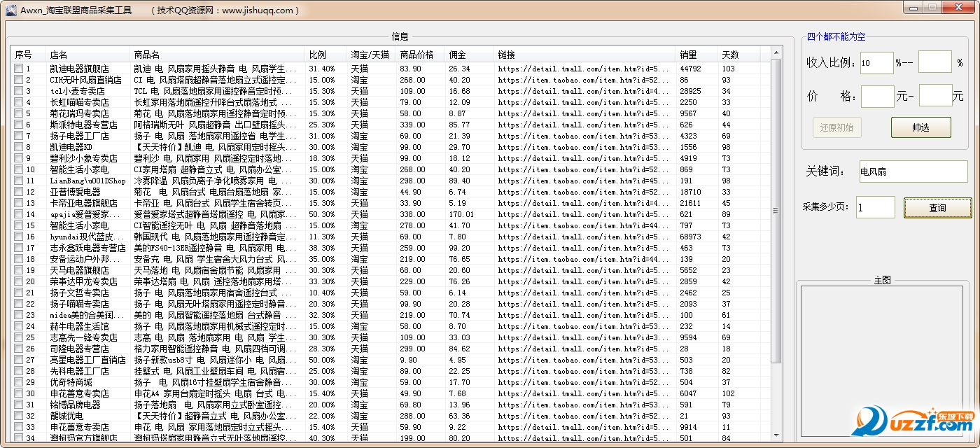Click the 序号 column header
Screen dimensions: 980x448
pos(29,55)
